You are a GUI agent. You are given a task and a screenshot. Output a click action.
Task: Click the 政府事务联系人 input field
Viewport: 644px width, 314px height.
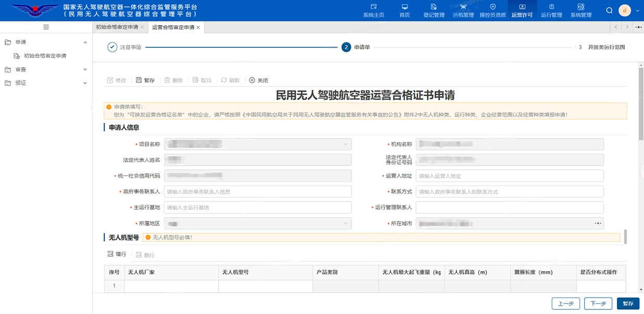pos(258,192)
